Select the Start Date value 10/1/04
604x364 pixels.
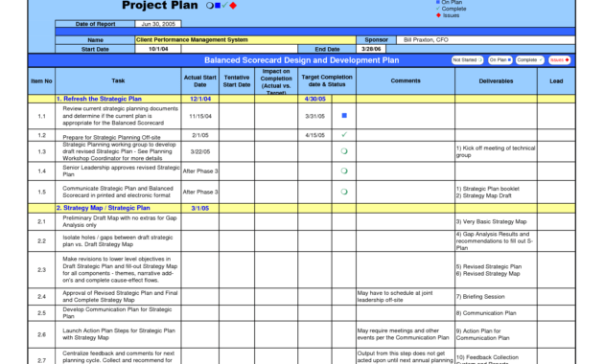(158, 49)
